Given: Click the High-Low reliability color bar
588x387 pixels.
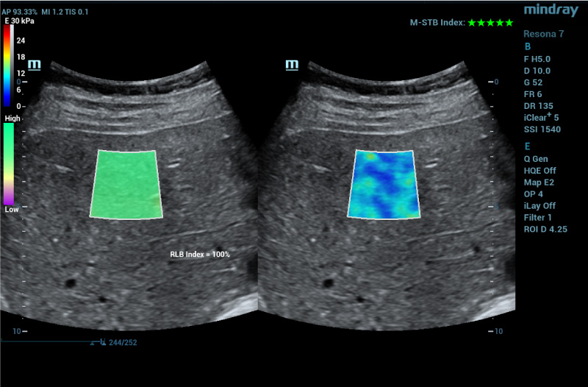Looking at the screenshot, I should click(9, 163).
